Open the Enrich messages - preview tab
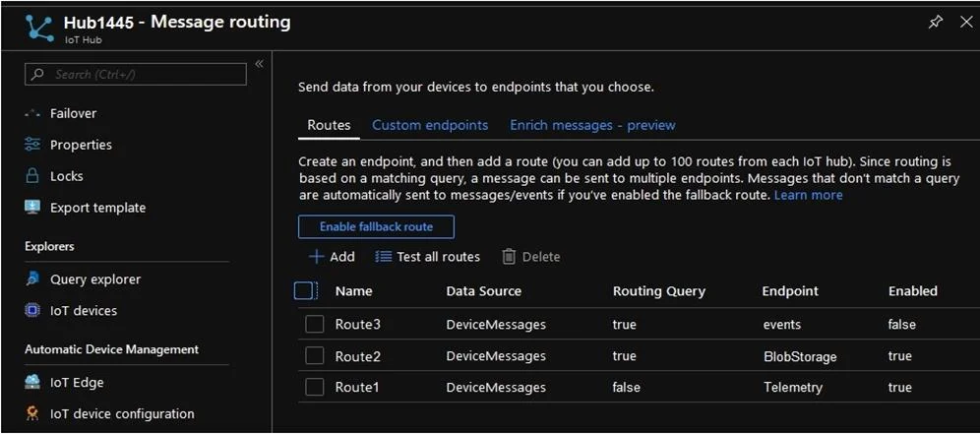This screenshot has height=434, width=980. [x=592, y=125]
